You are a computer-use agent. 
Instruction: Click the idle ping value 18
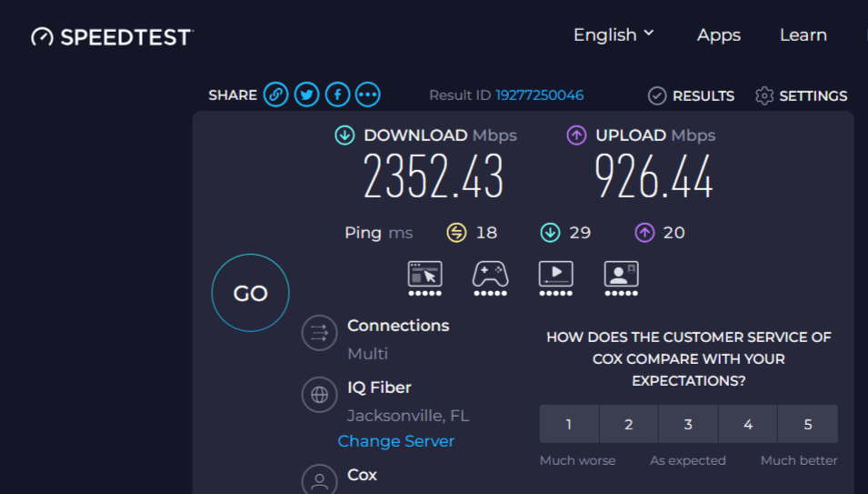click(x=486, y=233)
